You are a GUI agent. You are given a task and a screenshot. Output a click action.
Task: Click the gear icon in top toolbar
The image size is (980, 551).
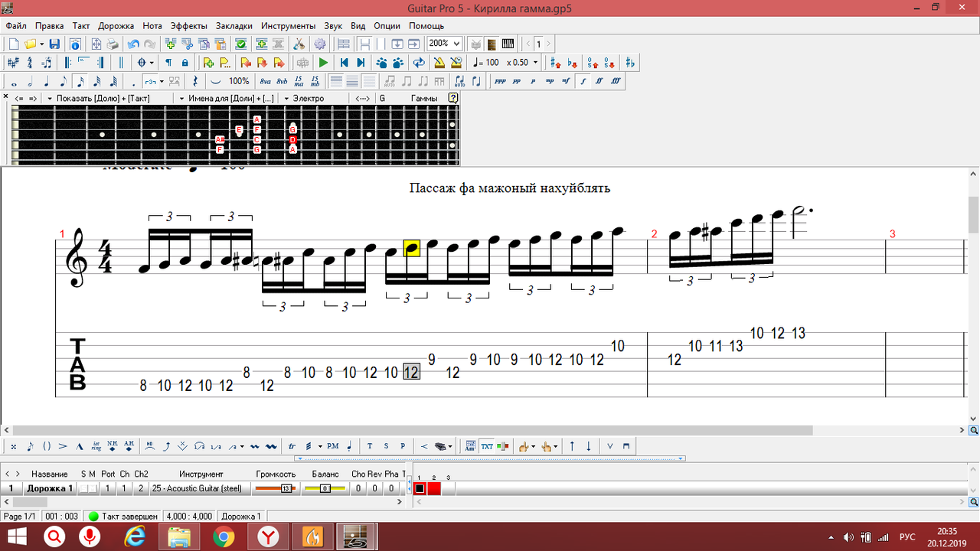click(x=319, y=44)
